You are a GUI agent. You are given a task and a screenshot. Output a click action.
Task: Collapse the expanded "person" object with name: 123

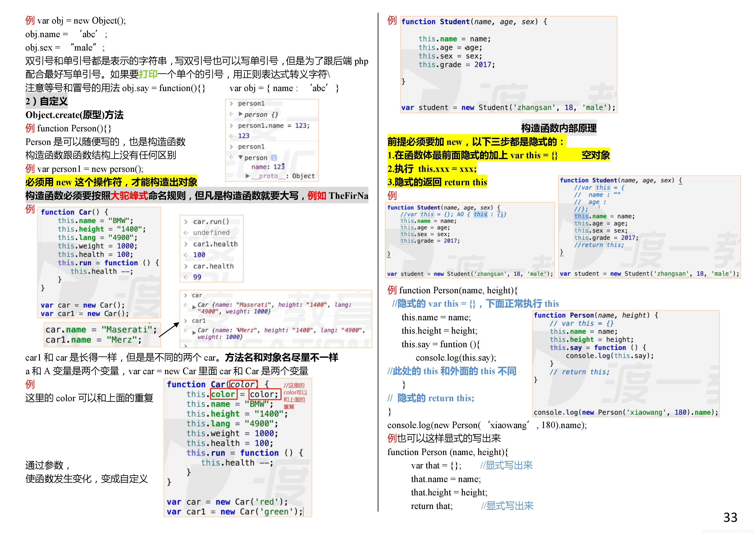click(241, 157)
